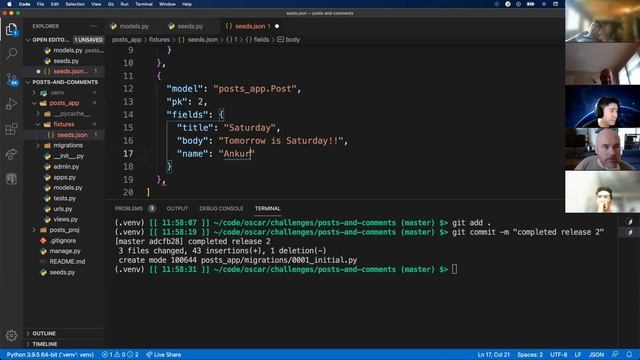Open admin.py in the file tree
This screenshot has width=640, height=360.
(64, 167)
